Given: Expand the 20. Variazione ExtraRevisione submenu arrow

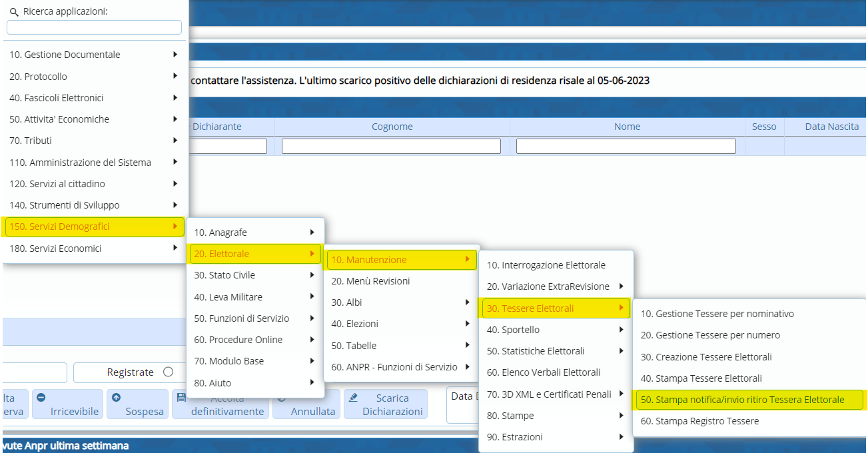Looking at the screenshot, I should coord(620,286).
